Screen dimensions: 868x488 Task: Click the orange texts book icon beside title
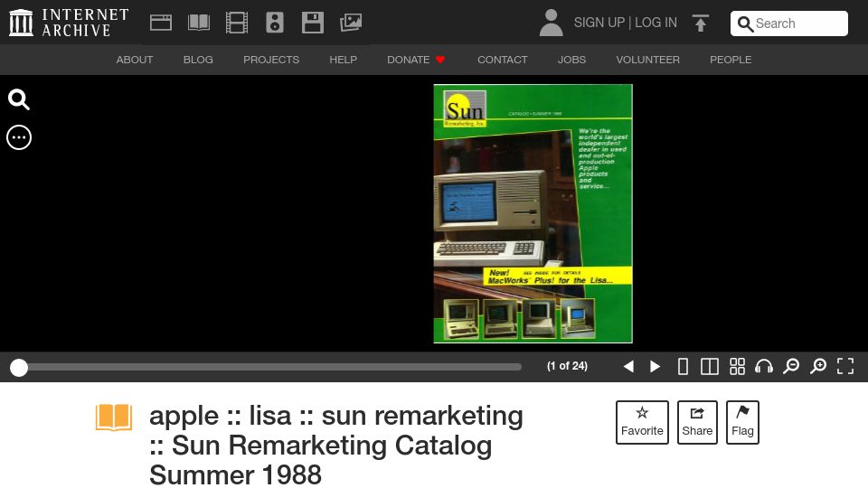coord(114,418)
